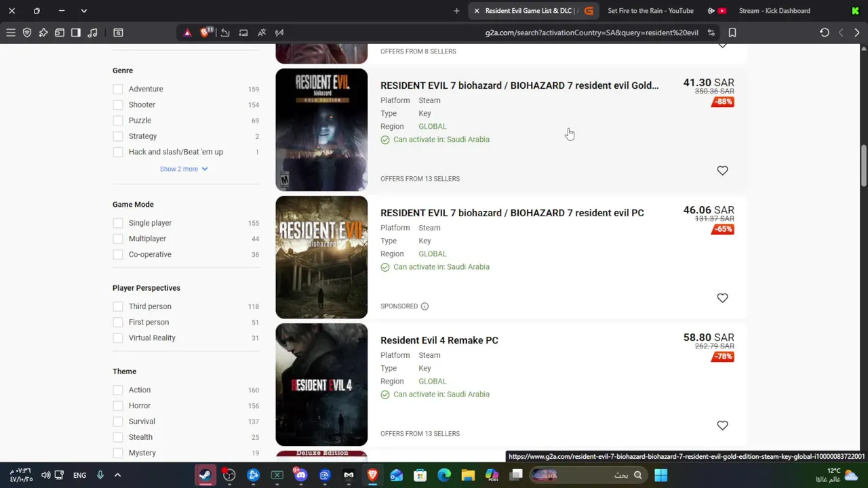Click the translate page icon
The height and width of the screenshot is (488, 868).
(261, 33)
